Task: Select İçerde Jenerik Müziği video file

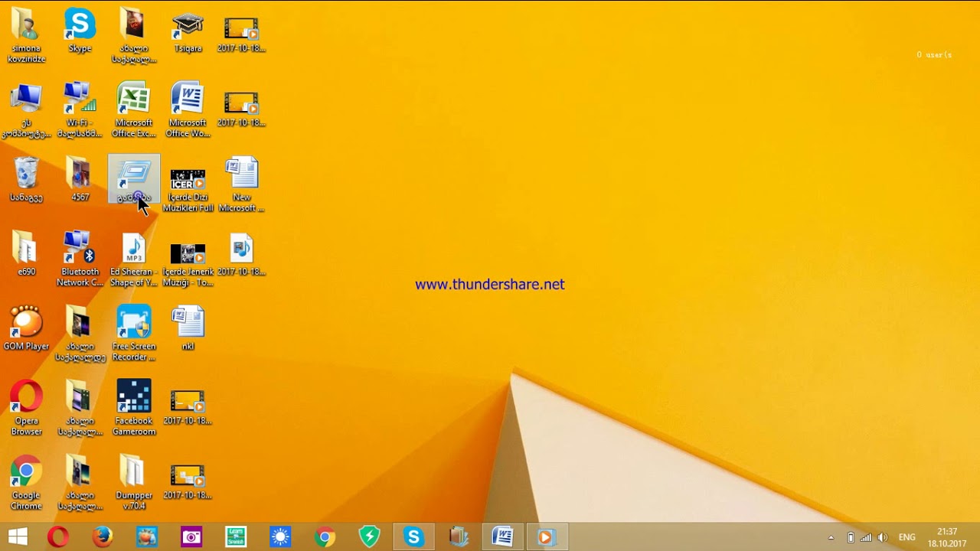Action: [188, 265]
